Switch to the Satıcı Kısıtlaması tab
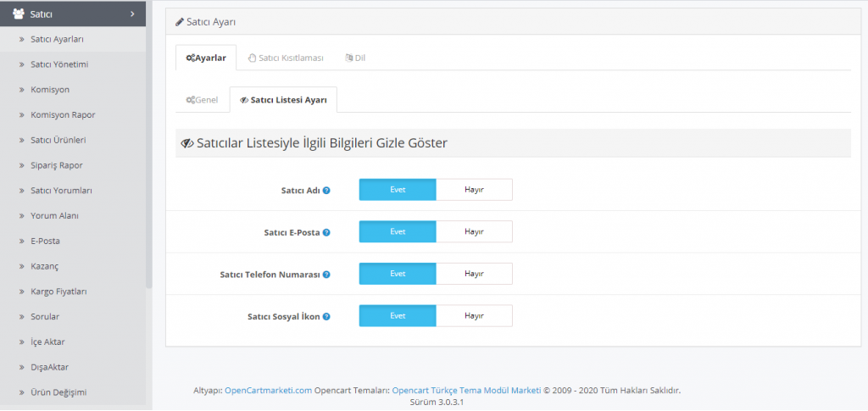 coord(285,58)
